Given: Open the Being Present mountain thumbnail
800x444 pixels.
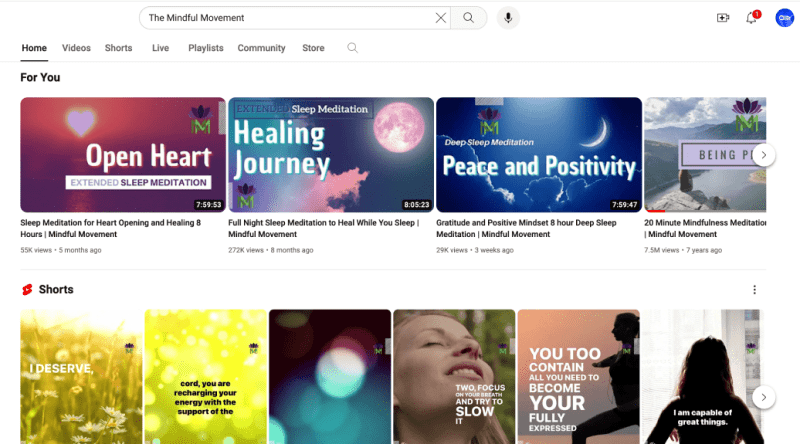Looking at the screenshot, I should 705,155.
